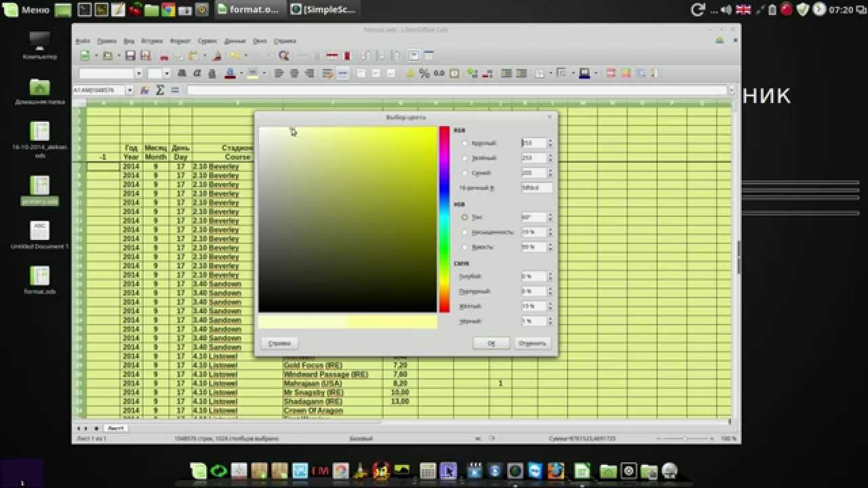
Task: Open the Данные menu
Action: click(x=235, y=41)
